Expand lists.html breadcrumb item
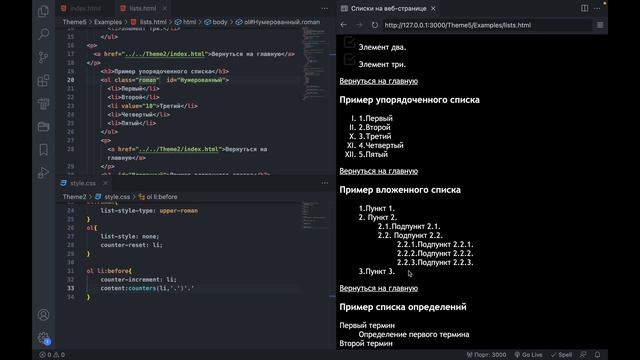This screenshot has height=360, width=640. click(x=149, y=22)
